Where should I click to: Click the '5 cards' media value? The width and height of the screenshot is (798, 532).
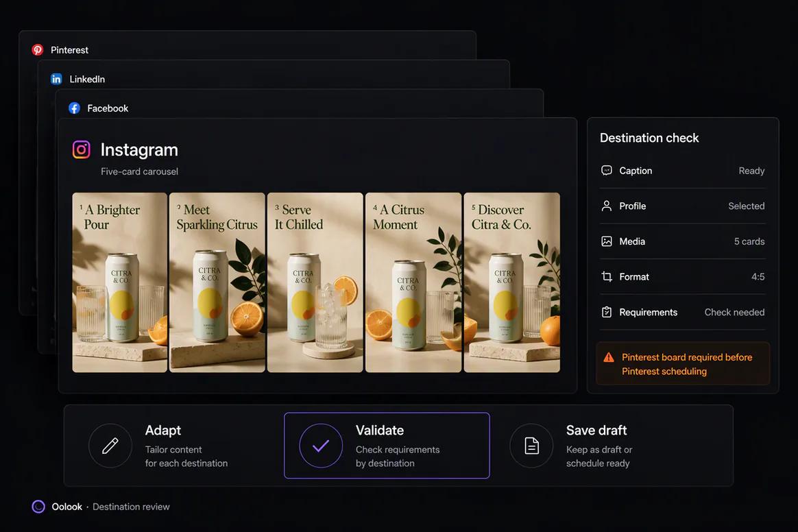[x=749, y=241]
